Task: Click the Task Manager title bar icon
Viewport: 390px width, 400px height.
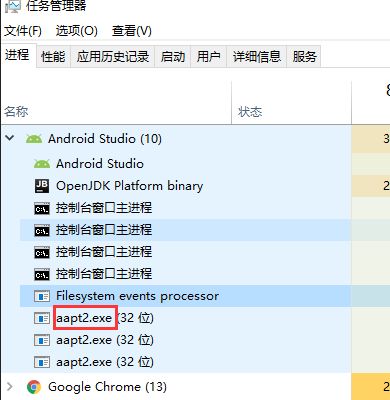Action: coord(13,6)
